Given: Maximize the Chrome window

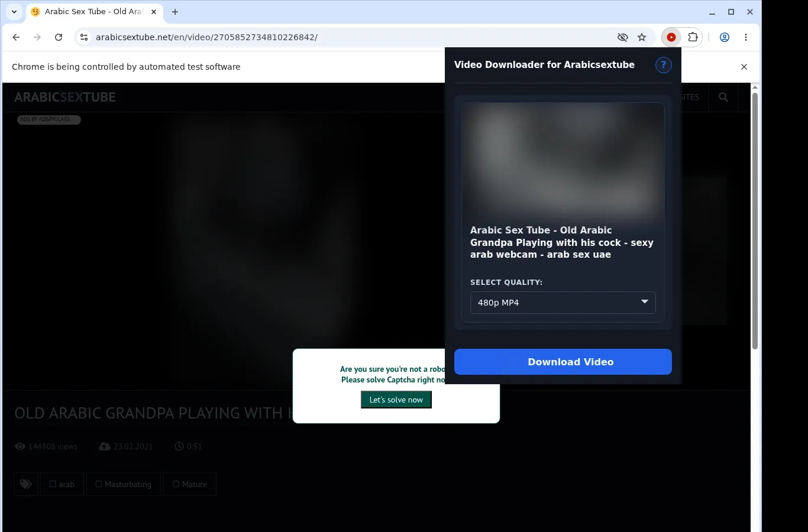Looking at the screenshot, I should (x=731, y=12).
